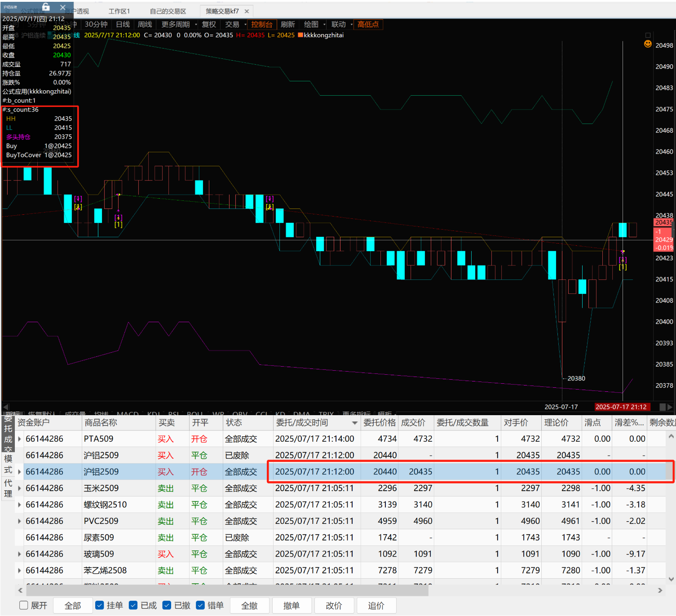Click the chart scroll-left arrow

click(x=6, y=407)
